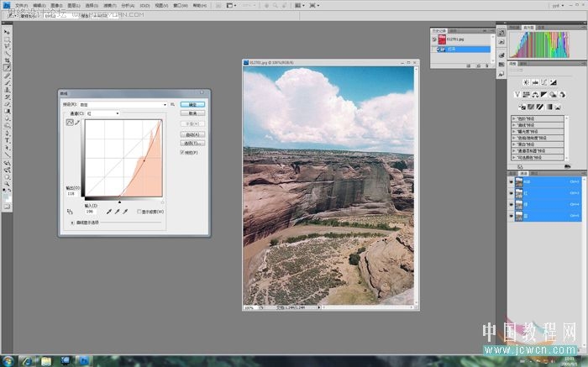The image size is (588, 367).
Task: Expand the Curve Display Options section
Action: point(72,223)
